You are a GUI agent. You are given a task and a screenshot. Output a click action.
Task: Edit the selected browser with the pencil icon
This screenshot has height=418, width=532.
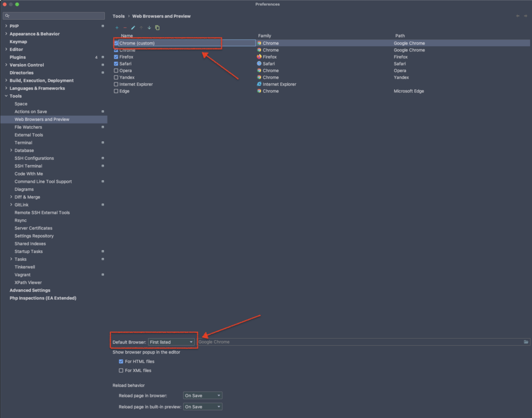click(x=133, y=28)
